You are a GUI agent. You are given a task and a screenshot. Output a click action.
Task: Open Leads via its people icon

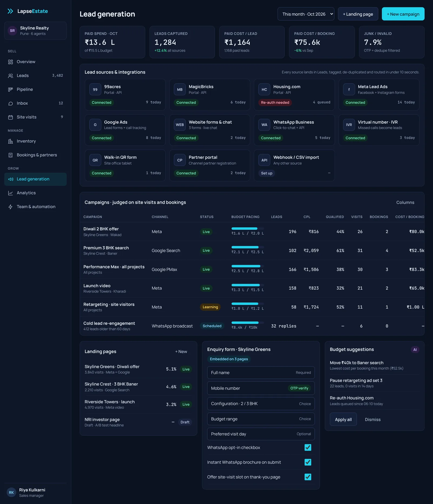[11, 76]
